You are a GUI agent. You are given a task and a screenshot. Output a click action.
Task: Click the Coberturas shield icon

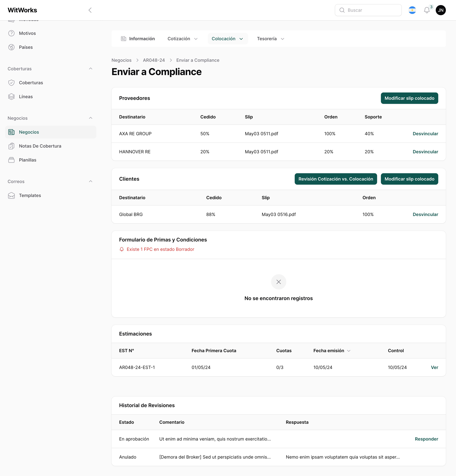click(x=11, y=83)
